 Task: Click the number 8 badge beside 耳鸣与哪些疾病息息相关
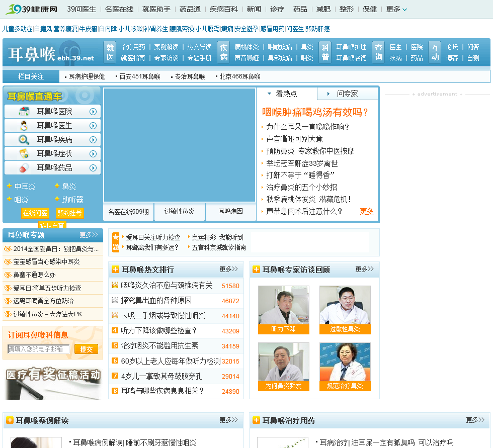tap(115, 391)
